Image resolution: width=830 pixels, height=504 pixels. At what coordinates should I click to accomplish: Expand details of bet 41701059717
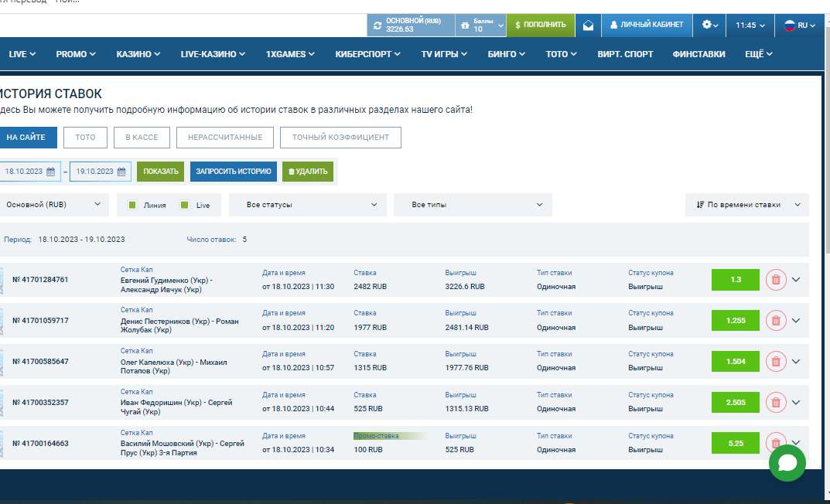pos(796,320)
